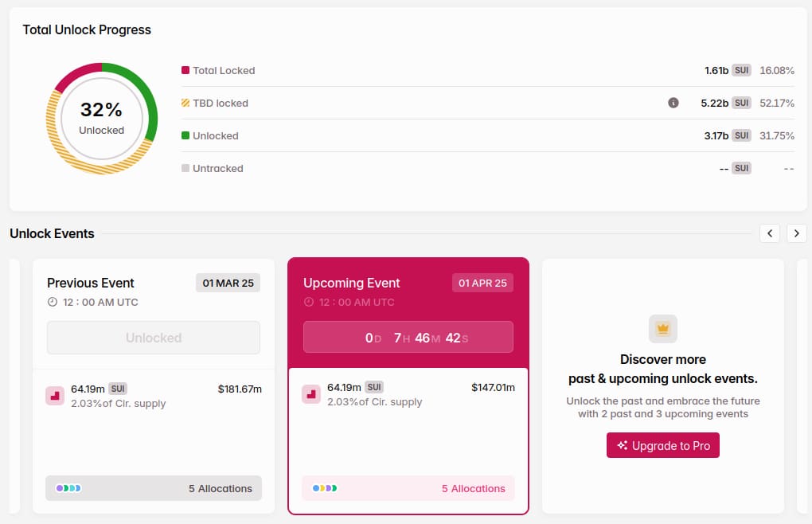This screenshot has height=524, width=812.
Task: Click the left carousel navigation arrow
Action: click(x=769, y=233)
